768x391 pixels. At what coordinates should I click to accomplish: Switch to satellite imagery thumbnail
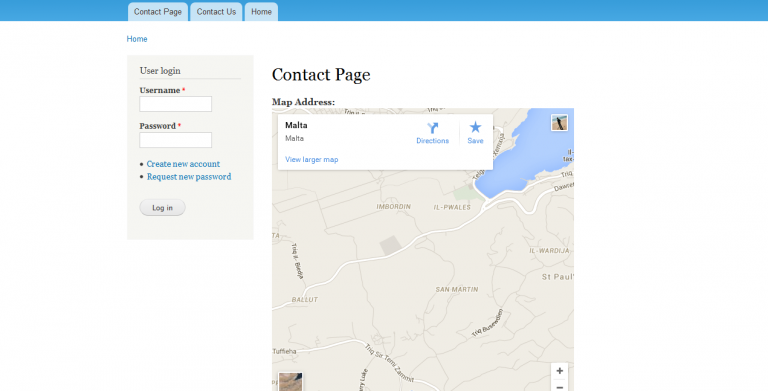click(x=290, y=382)
